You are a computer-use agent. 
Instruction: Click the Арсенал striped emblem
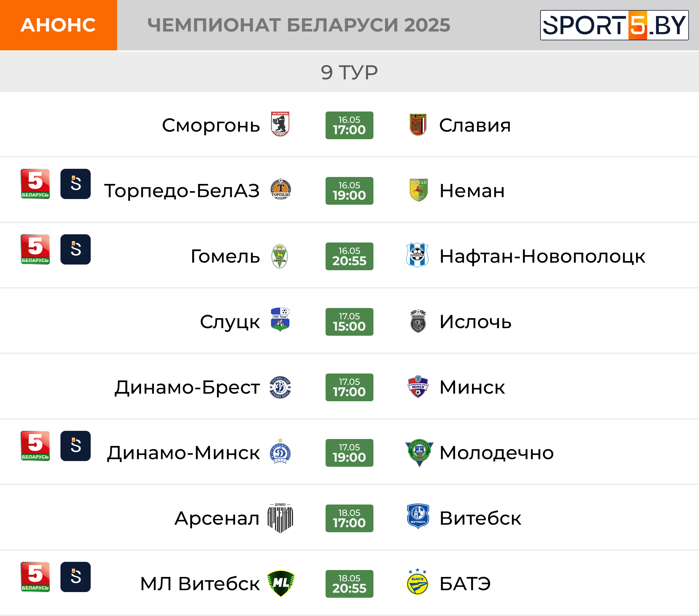click(x=280, y=518)
